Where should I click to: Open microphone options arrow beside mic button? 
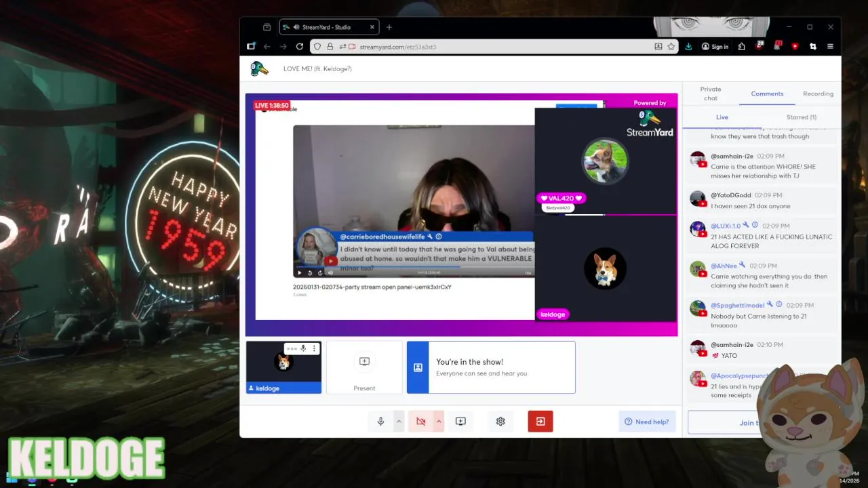[399, 422]
